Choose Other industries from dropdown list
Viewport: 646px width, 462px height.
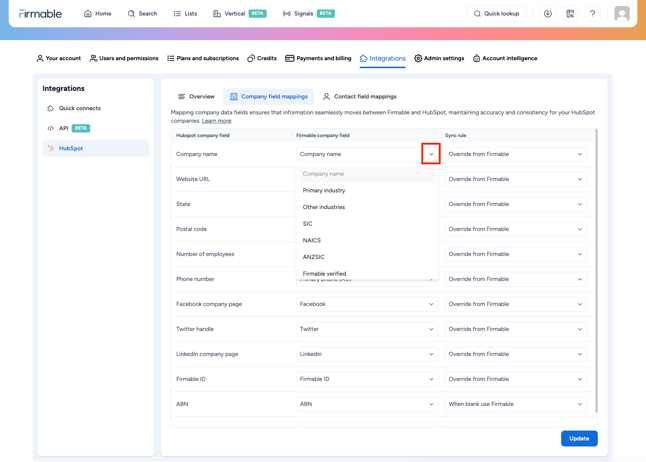tap(367, 207)
